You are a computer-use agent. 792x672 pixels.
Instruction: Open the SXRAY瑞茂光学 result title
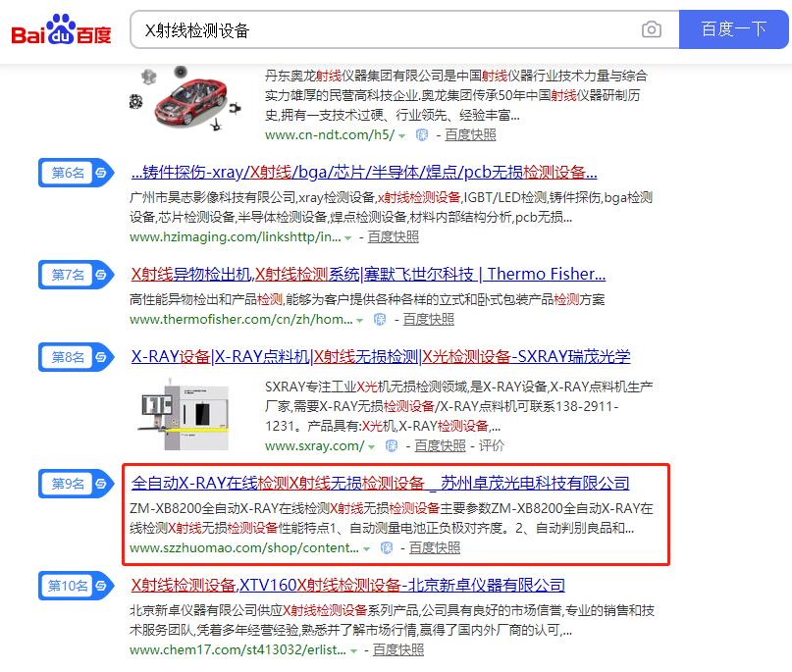(381, 356)
